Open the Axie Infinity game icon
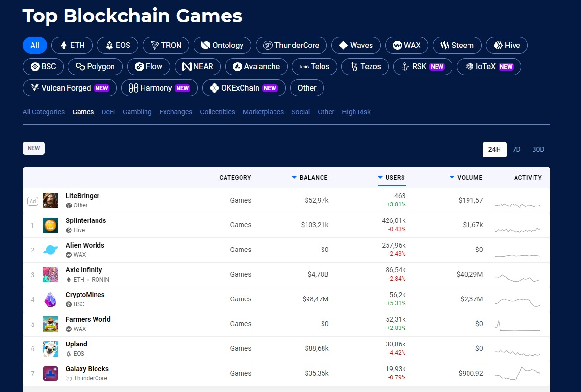 coord(50,275)
